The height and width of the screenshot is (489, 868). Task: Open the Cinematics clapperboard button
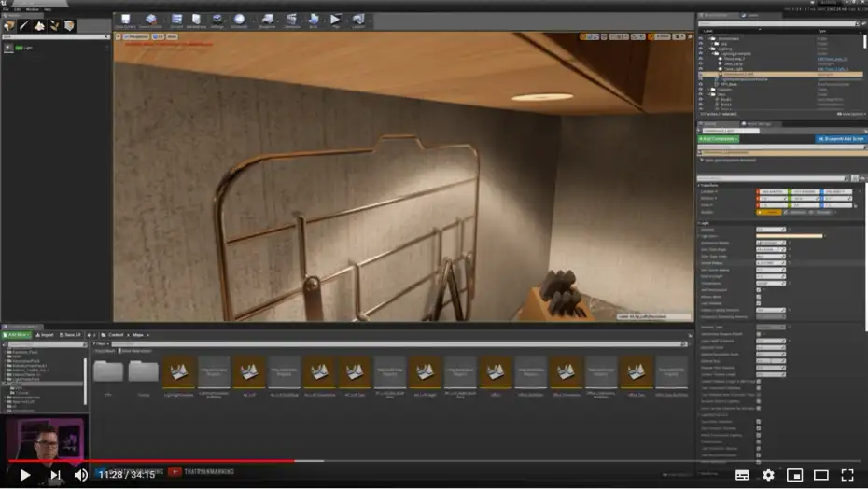(292, 21)
